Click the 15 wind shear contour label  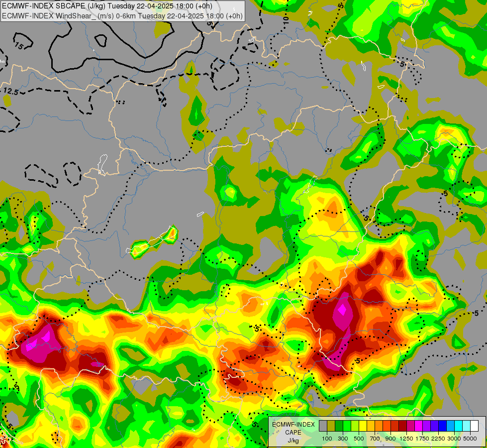19,46
